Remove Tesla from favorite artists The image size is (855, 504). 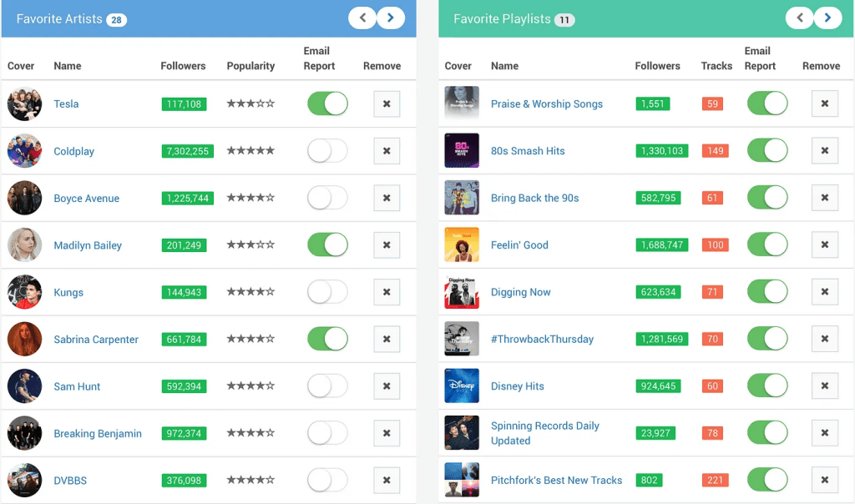[387, 104]
